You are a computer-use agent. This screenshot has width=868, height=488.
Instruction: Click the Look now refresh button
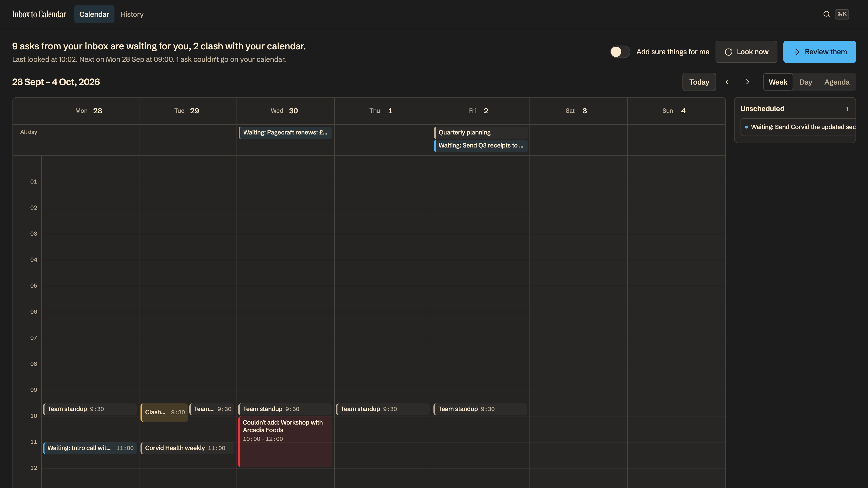746,52
